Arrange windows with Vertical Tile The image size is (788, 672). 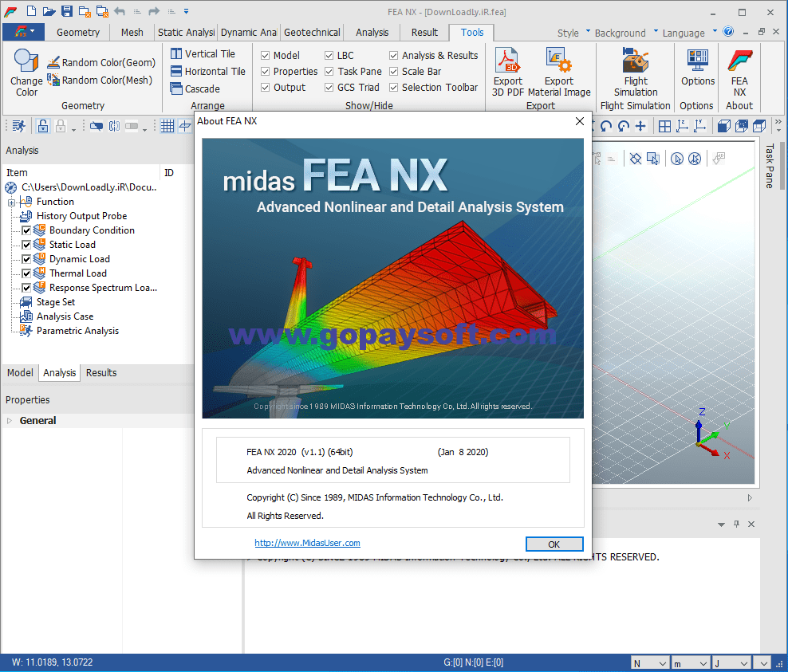click(x=203, y=53)
